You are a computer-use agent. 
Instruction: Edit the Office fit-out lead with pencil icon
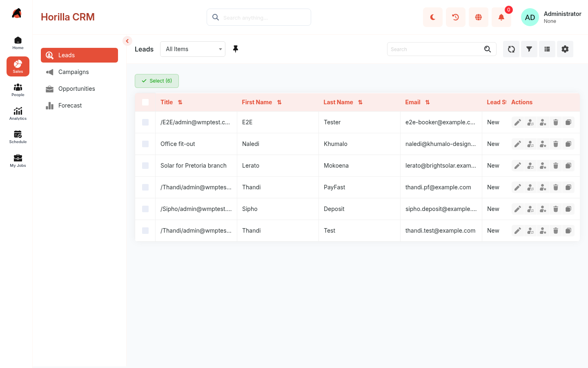518,144
